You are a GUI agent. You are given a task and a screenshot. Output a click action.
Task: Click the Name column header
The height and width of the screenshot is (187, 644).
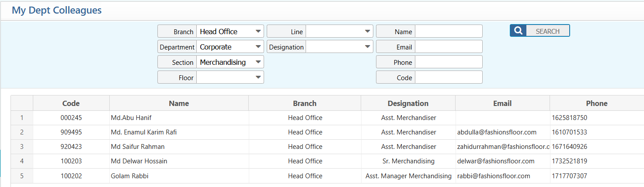[179, 103]
